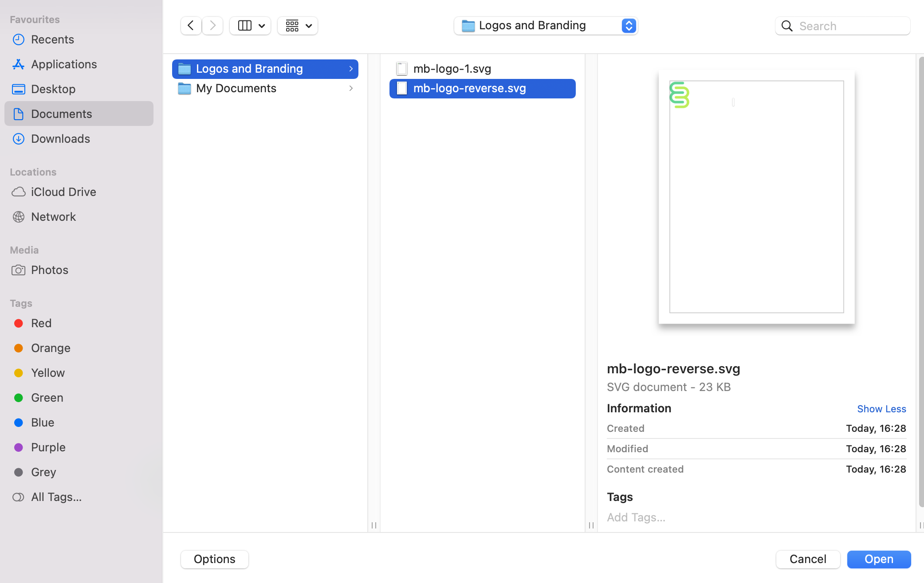Click the back navigation arrow
This screenshot has width=924, height=583.
point(190,25)
